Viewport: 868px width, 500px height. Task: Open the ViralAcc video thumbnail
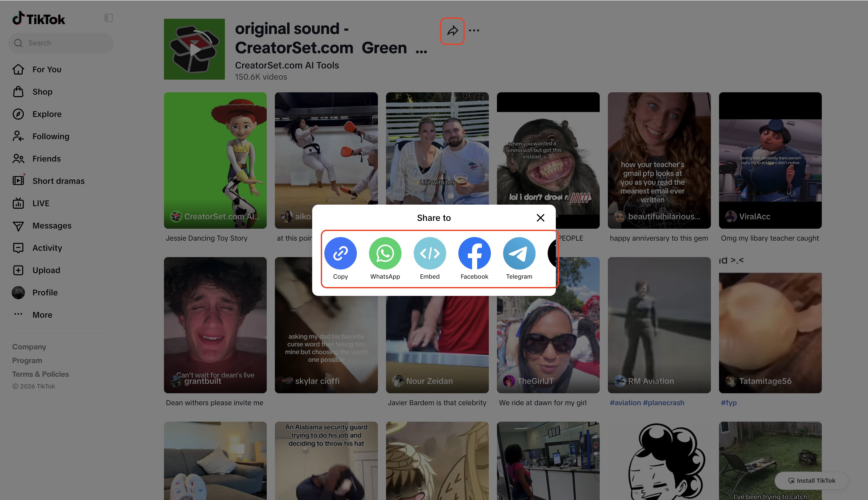point(770,160)
